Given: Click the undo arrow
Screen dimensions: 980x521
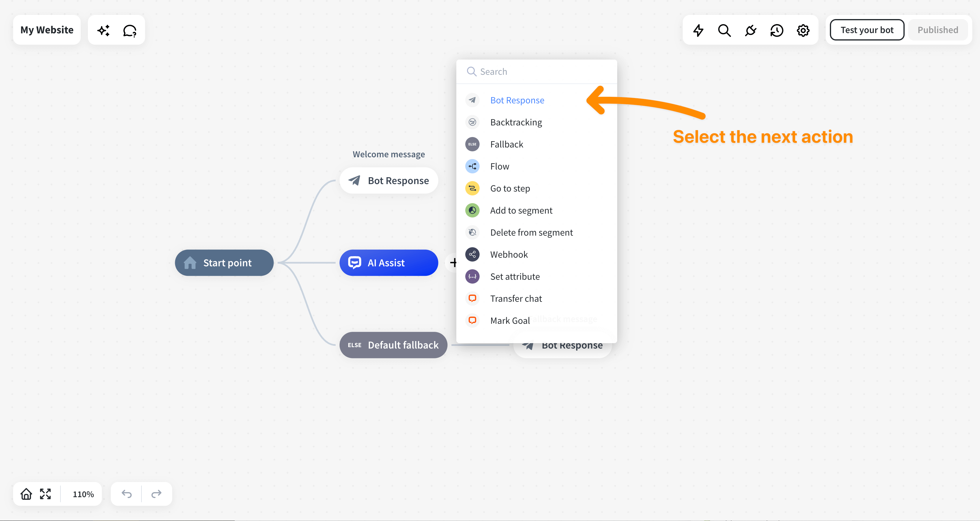Looking at the screenshot, I should 127,494.
